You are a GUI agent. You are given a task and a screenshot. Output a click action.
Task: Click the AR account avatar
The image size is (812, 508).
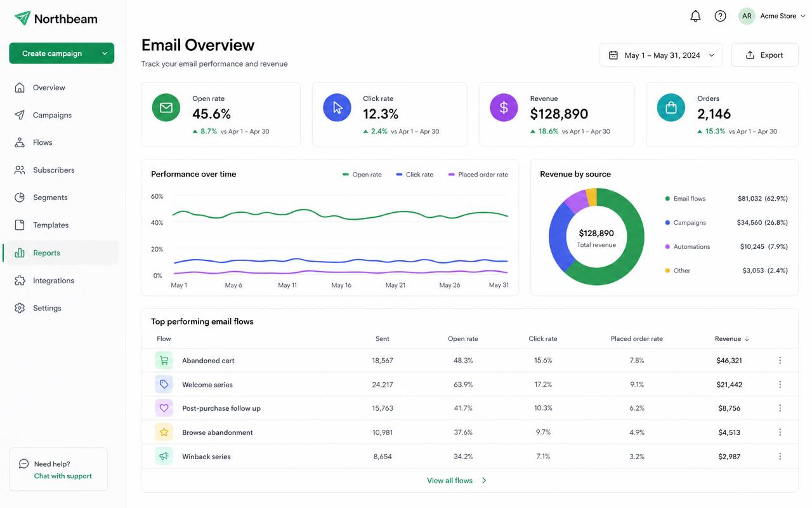coord(747,17)
